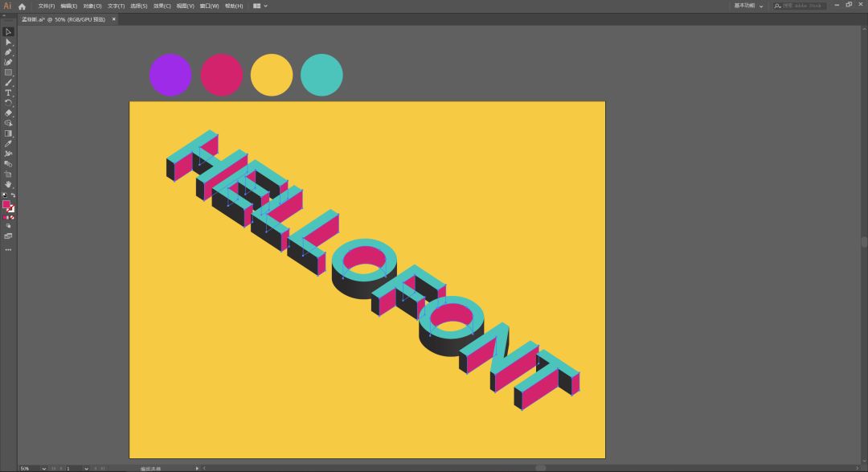Swap fill and stroke colors

(13, 195)
